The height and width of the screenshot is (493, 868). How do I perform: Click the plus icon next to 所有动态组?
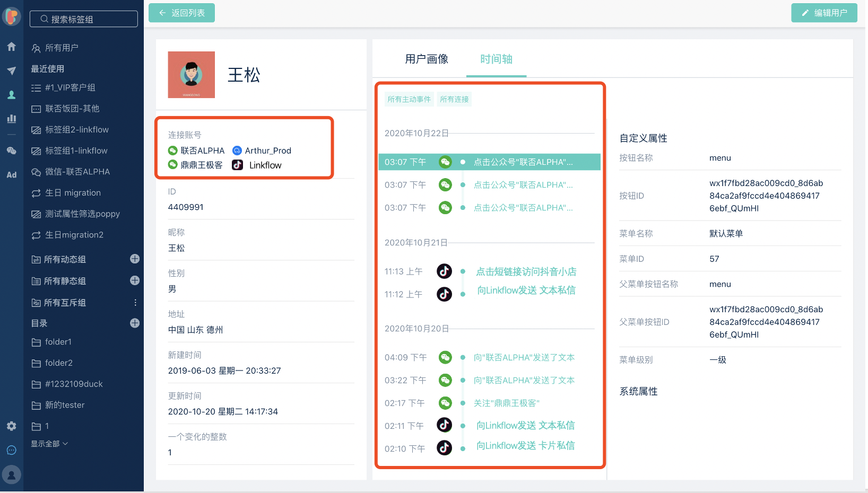point(135,259)
